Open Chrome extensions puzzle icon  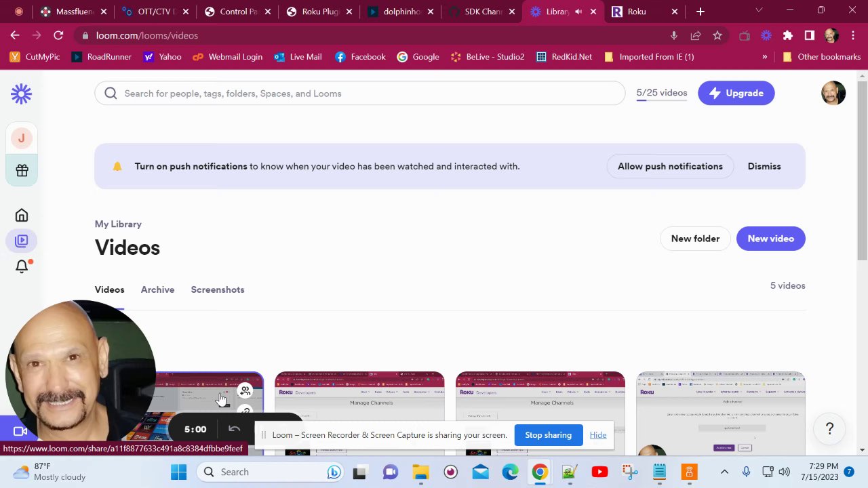(x=787, y=35)
